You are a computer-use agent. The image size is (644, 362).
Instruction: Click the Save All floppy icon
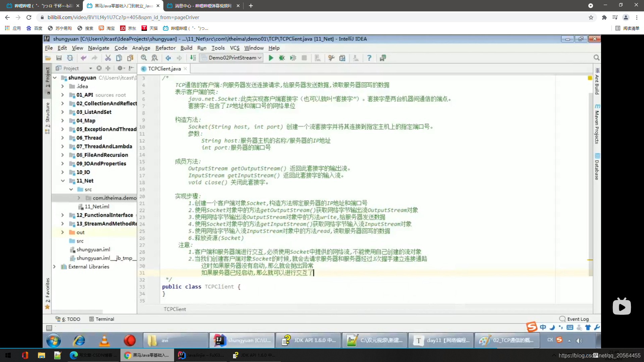point(59,58)
